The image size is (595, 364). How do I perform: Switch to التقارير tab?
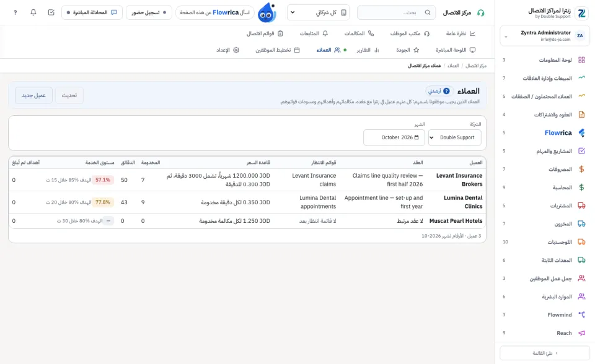point(368,50)
